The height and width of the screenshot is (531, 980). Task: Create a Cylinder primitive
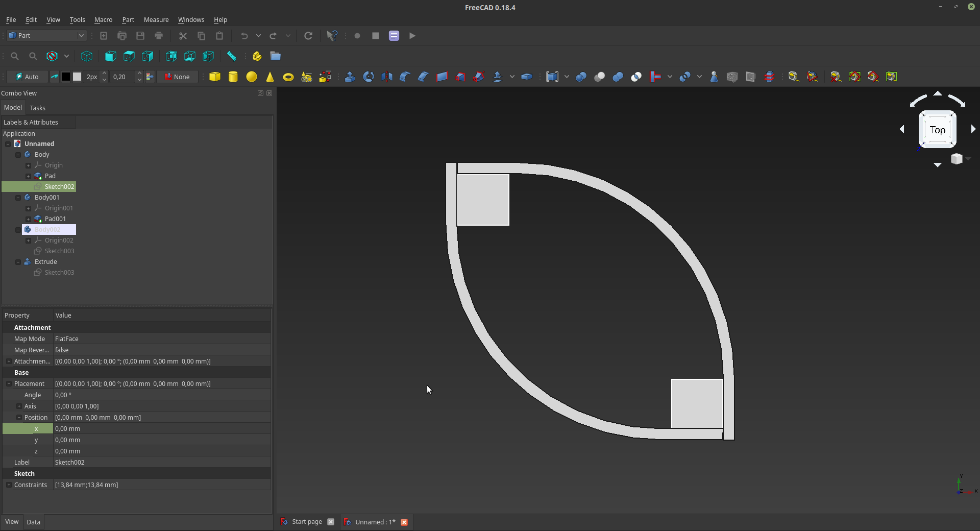pos(233,77)
